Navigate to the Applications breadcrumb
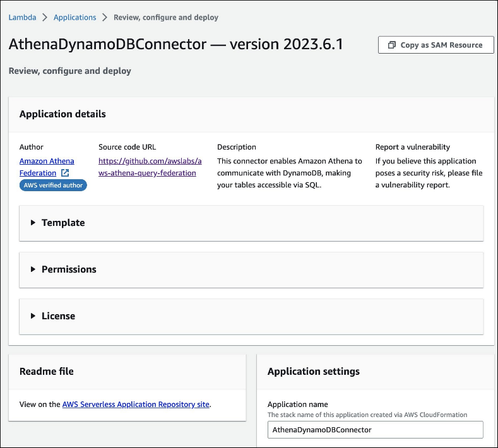The image size is (498, 448). pos(74,18)
